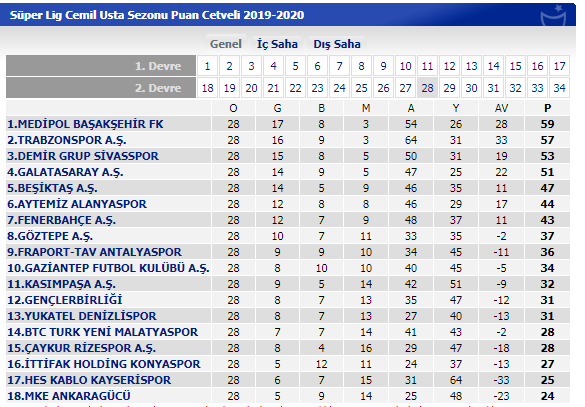This screenshot has height=407, width=585.
Task: Select week 10 matchday button
Action: click(x=405, y=66)
